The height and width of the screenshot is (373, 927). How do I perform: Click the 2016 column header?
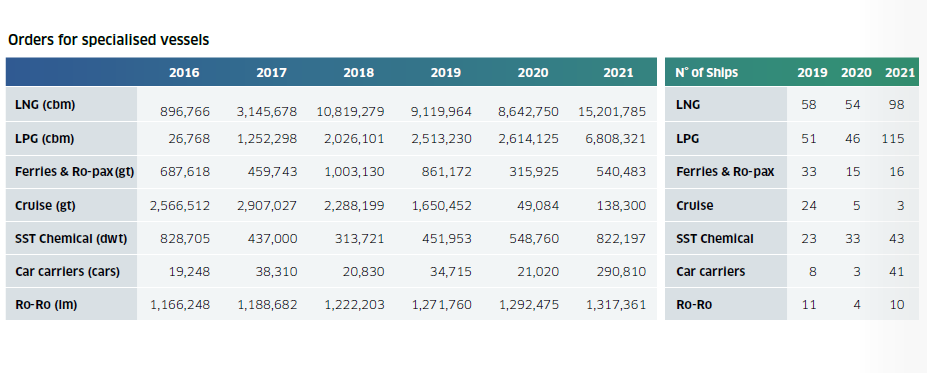coord(184,73)
